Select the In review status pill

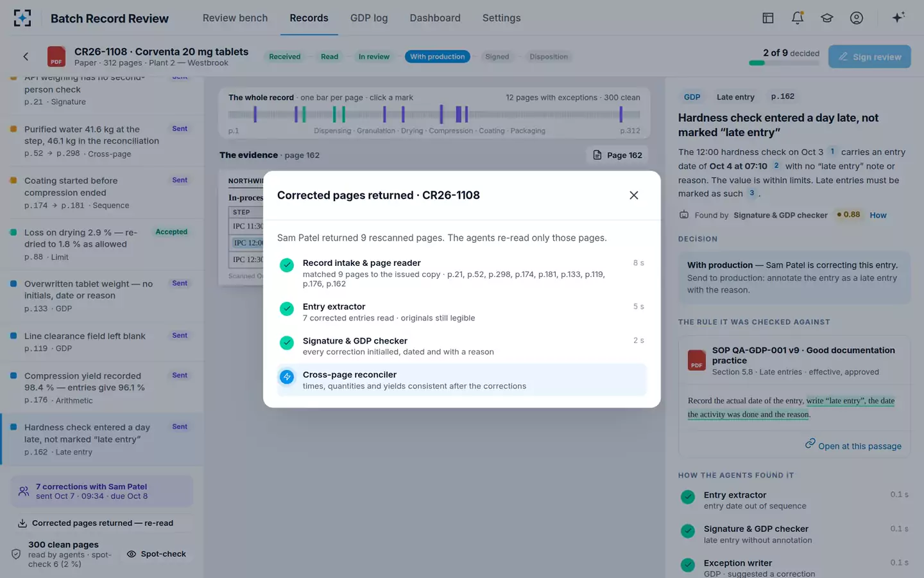[374, 57]
